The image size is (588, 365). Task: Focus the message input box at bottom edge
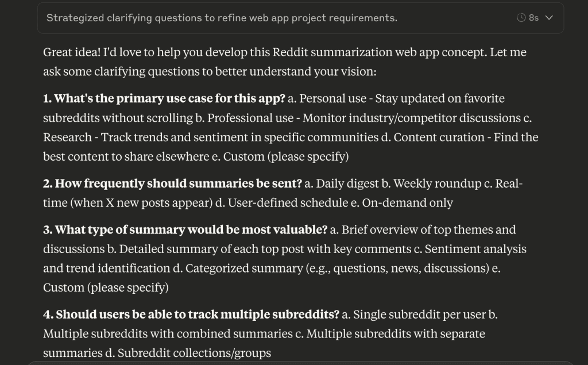click(x=300, y=363)
